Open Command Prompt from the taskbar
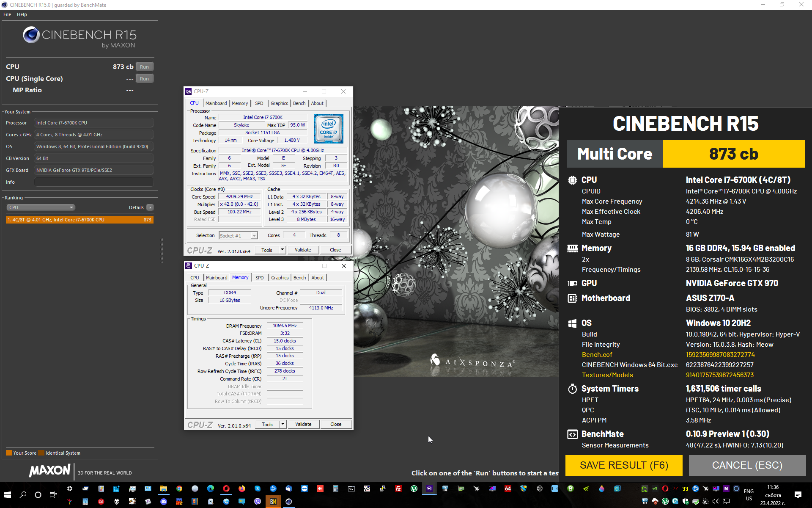 point(351,489)
